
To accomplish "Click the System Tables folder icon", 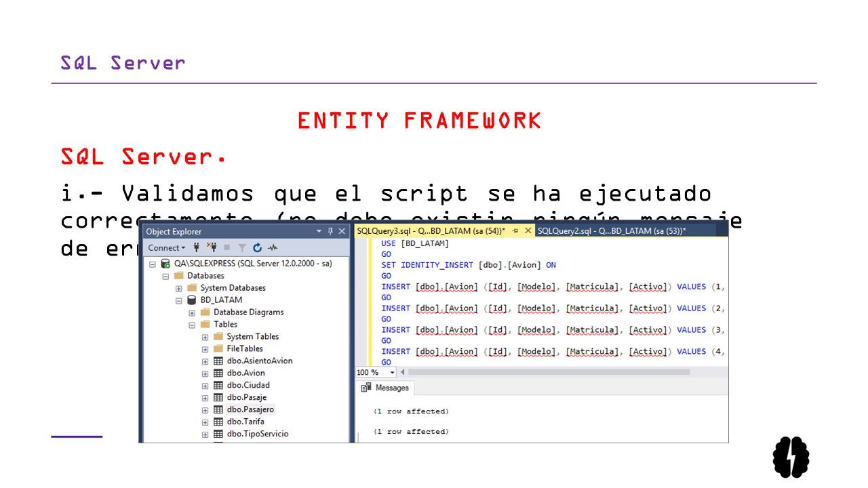I will coord(218,336).
